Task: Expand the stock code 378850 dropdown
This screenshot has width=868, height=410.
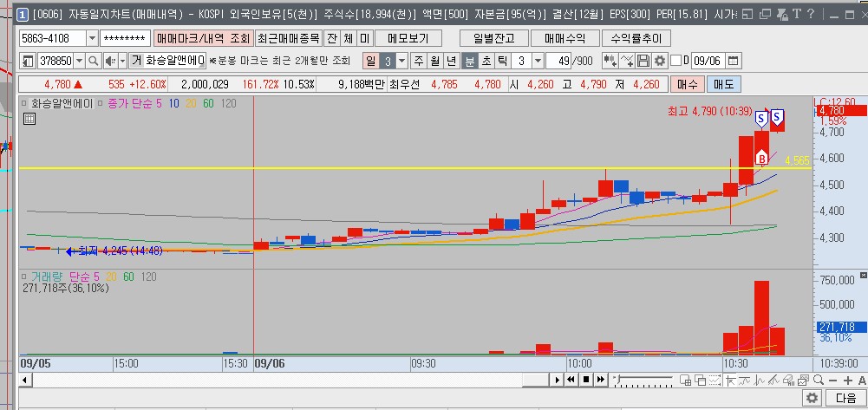Action: click(79, 61)
